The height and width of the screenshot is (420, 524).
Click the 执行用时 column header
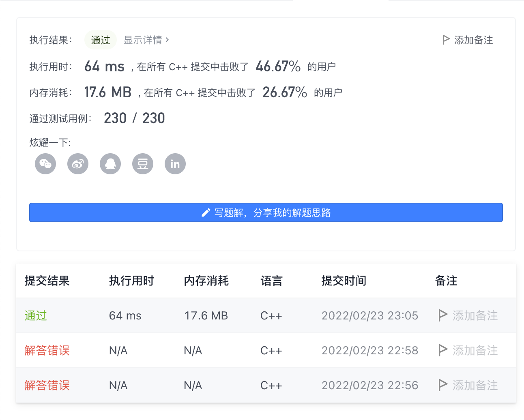click(131, 281)
